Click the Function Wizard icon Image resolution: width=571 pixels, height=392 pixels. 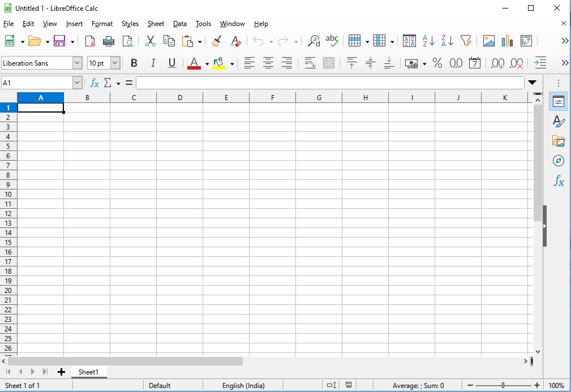[x=94, y=83]
